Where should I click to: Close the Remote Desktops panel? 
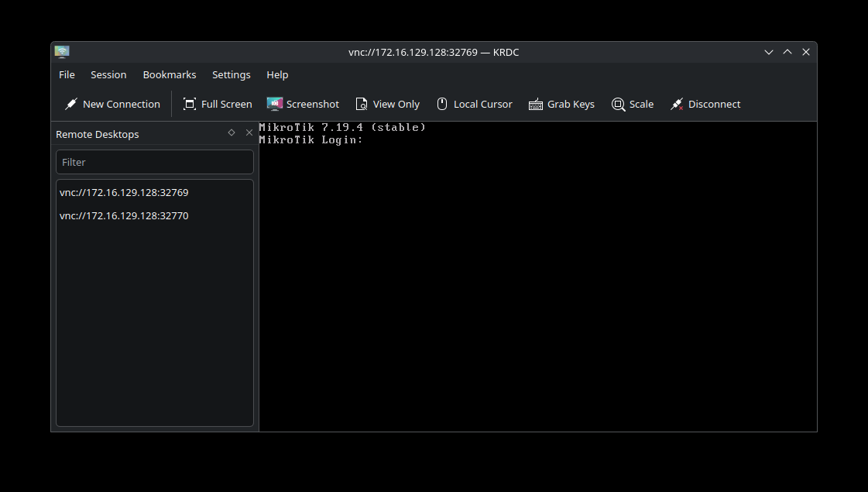(249, 132)
